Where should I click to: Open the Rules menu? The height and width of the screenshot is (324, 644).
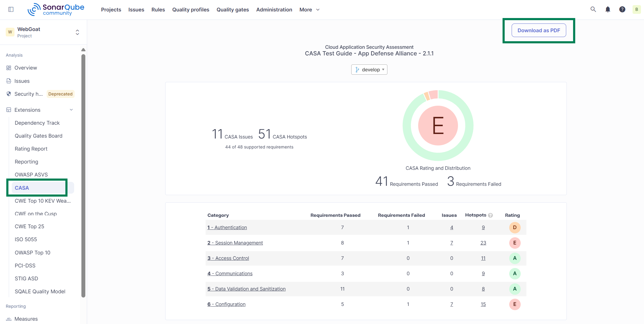158,10
